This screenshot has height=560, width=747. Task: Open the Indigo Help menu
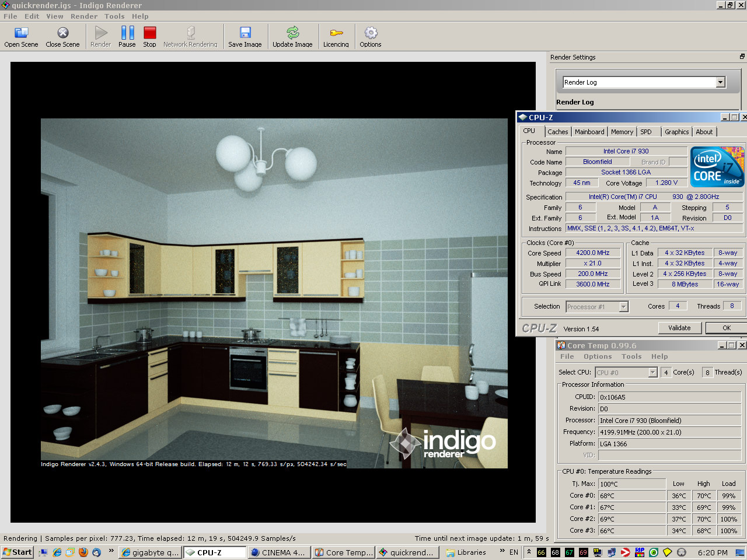pyautogui.click(x=140, y=16)
